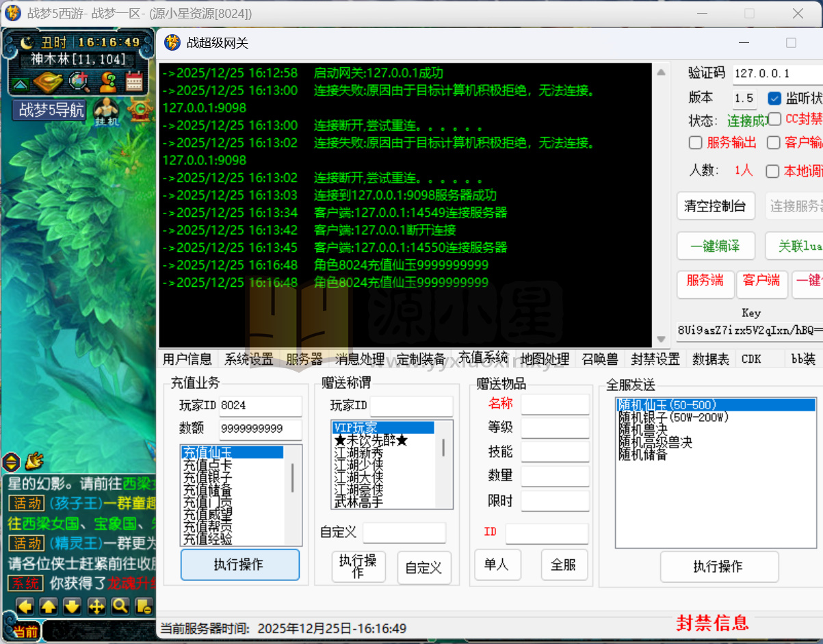Select the crosshair move icon below the chat
Screen dimensions: 823x644
tap(96, 606)
